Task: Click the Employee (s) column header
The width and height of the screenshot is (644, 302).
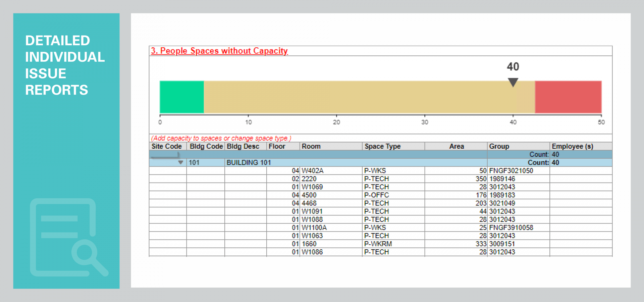Action: point(572,146)
